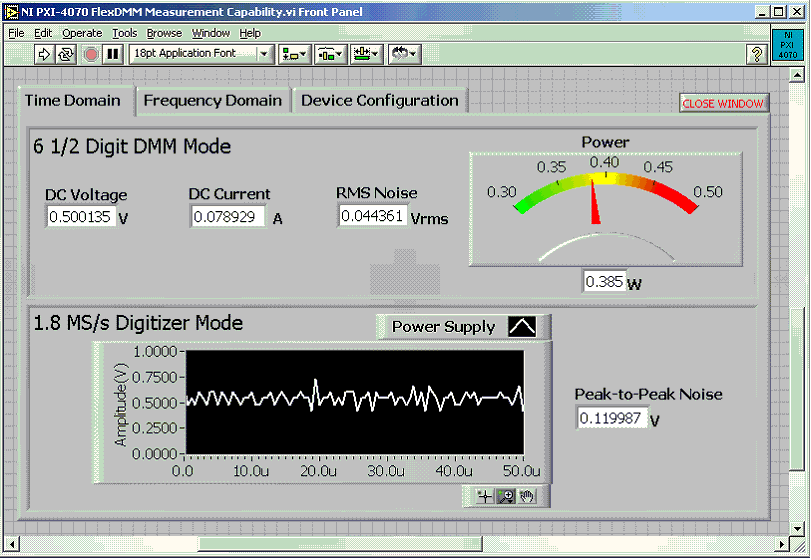Screen dimensions: 811x560
Task: Click the DC Voltage value field
Action: point(81,216)
